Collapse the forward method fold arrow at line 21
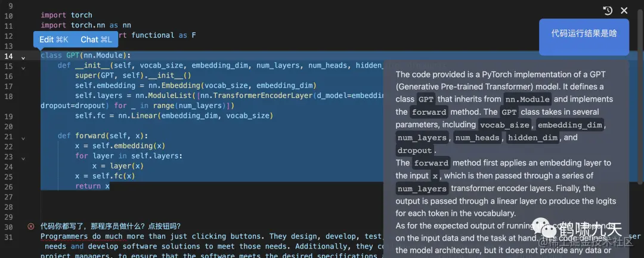 (23, 139)
